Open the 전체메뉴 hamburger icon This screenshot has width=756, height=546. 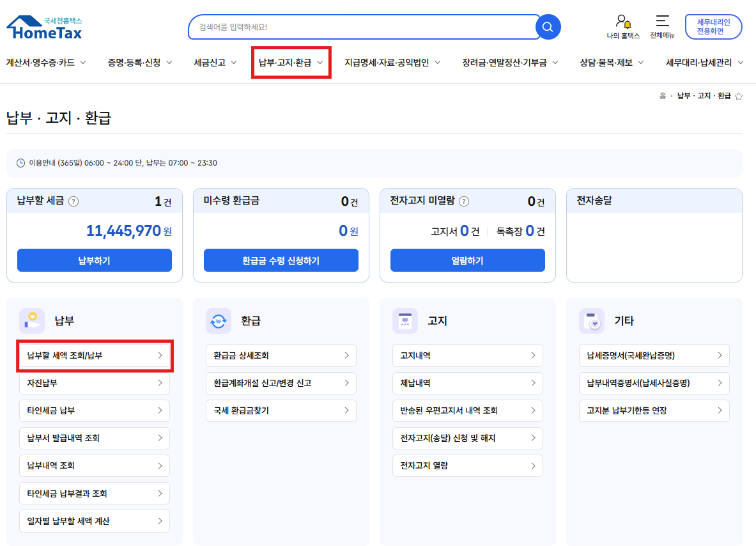tap(662, 21)
